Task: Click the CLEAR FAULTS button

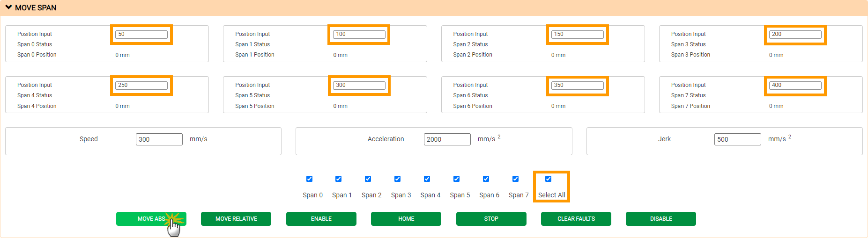Action: pyautogui.click(x=576, y=219)
